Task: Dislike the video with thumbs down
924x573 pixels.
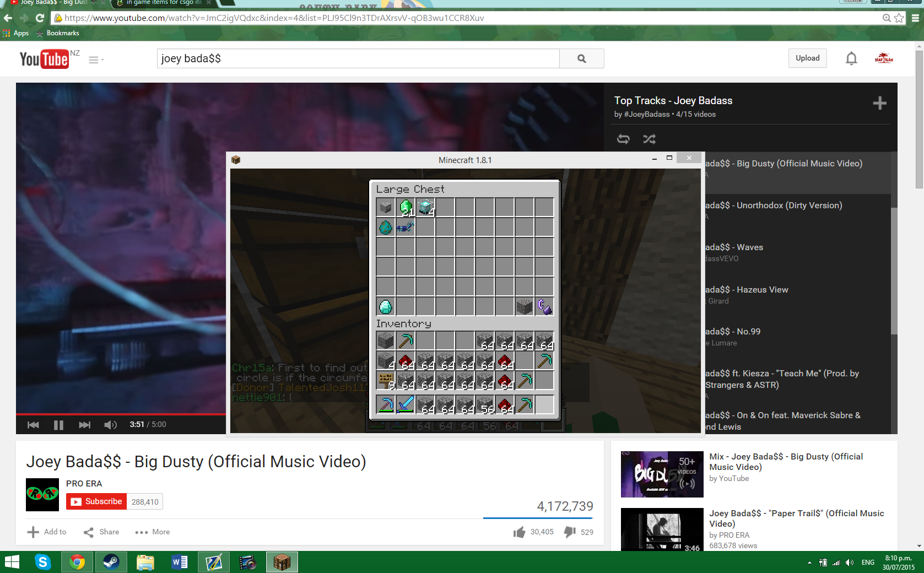Action: coord(570,532)
